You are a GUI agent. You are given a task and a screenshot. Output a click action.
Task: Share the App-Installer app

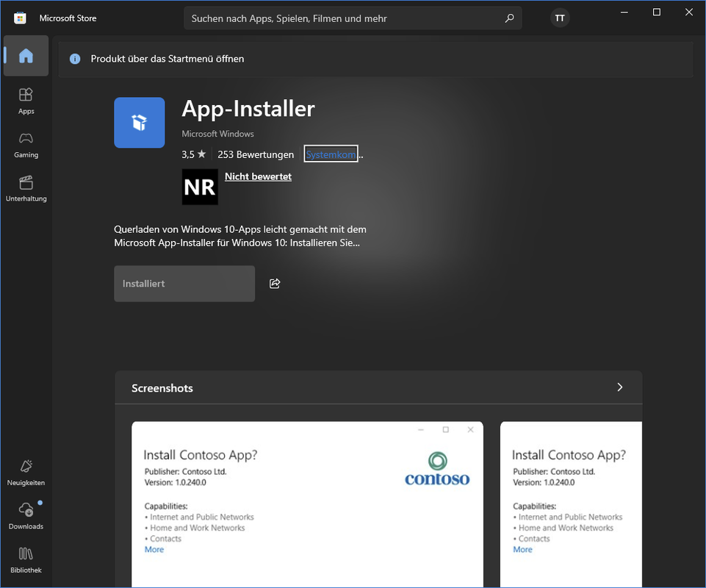pyautogui.click(x=275, y=284)
